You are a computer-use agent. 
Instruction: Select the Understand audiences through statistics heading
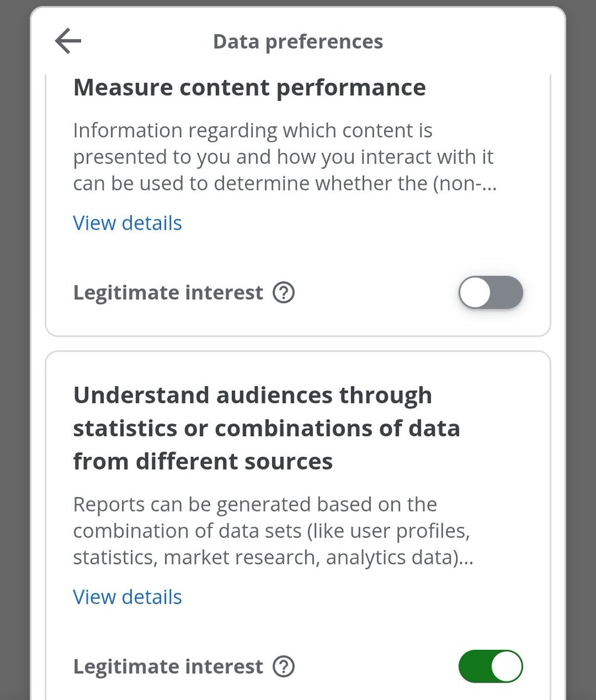(266, 428)
